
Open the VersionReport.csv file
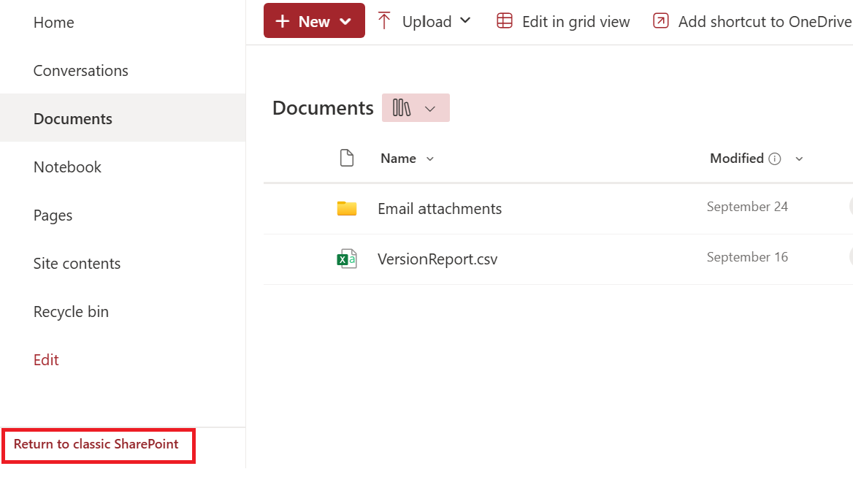coord(437,259)
